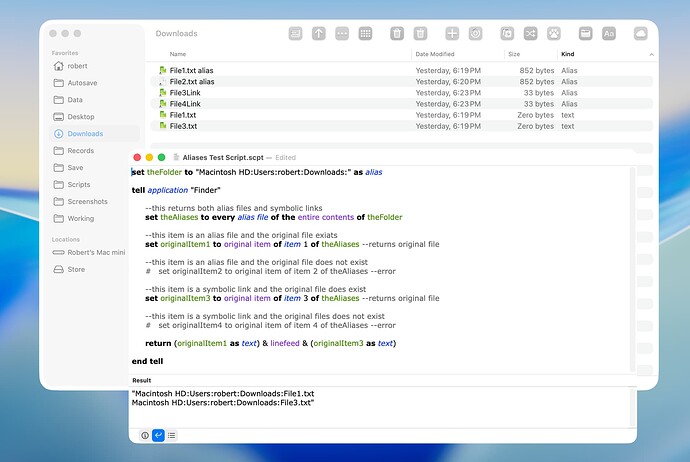Show the log pane with list button
The height and width of the screenshot is (462, 690).
click(172, 436)
